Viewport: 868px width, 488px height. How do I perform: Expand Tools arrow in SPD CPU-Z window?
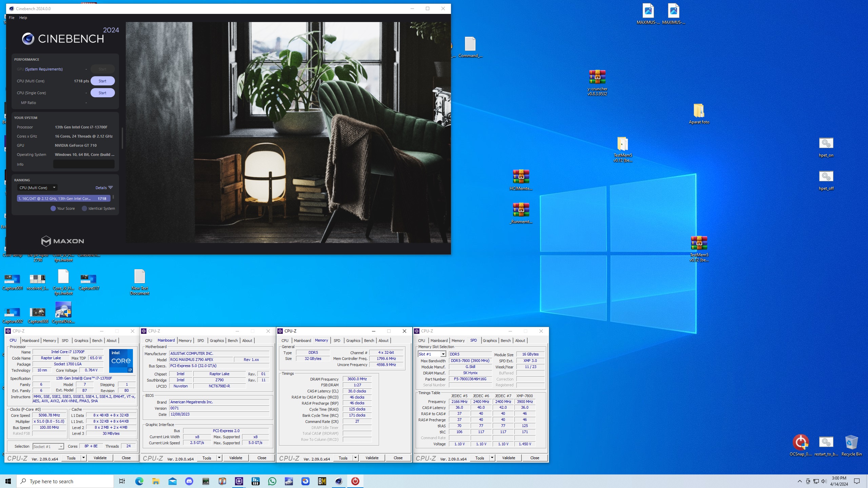pos(492,458)
